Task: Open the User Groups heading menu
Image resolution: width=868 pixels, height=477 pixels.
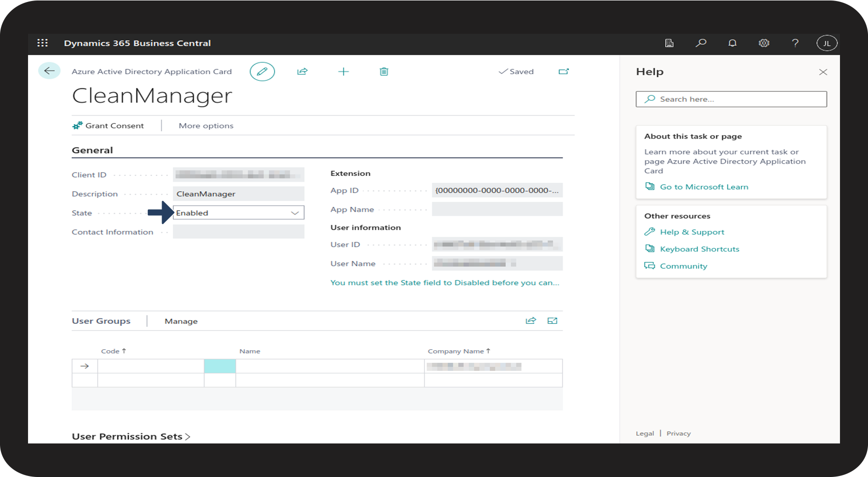Action: (x=101, y=321)
